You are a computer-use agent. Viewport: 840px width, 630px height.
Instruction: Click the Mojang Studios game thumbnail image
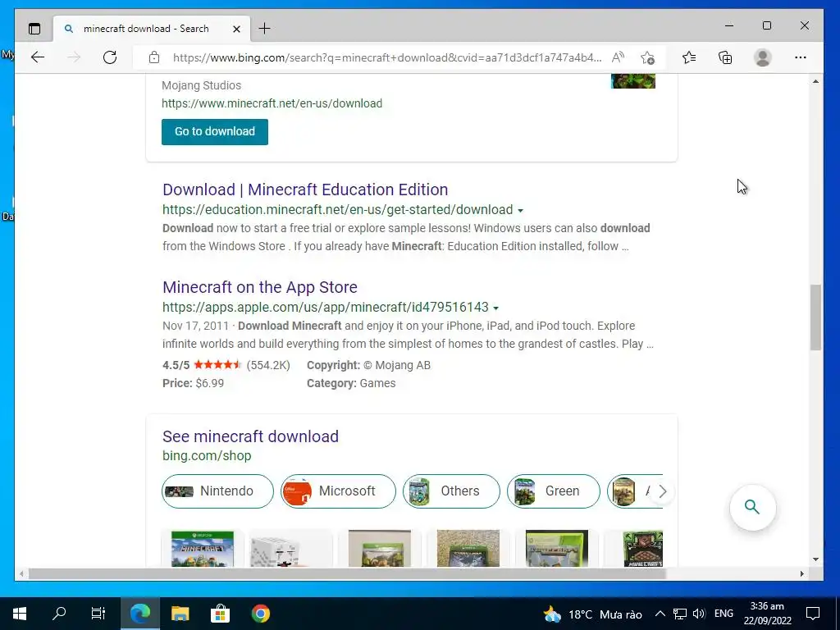point(633,81)
